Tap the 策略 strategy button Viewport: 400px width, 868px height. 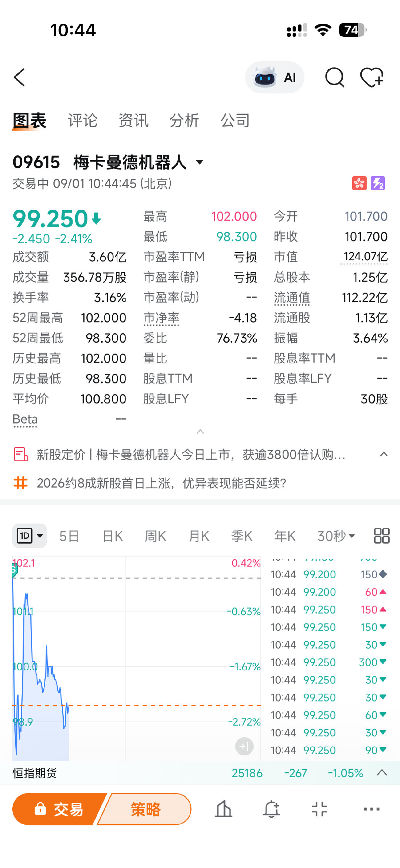[145, 809]
